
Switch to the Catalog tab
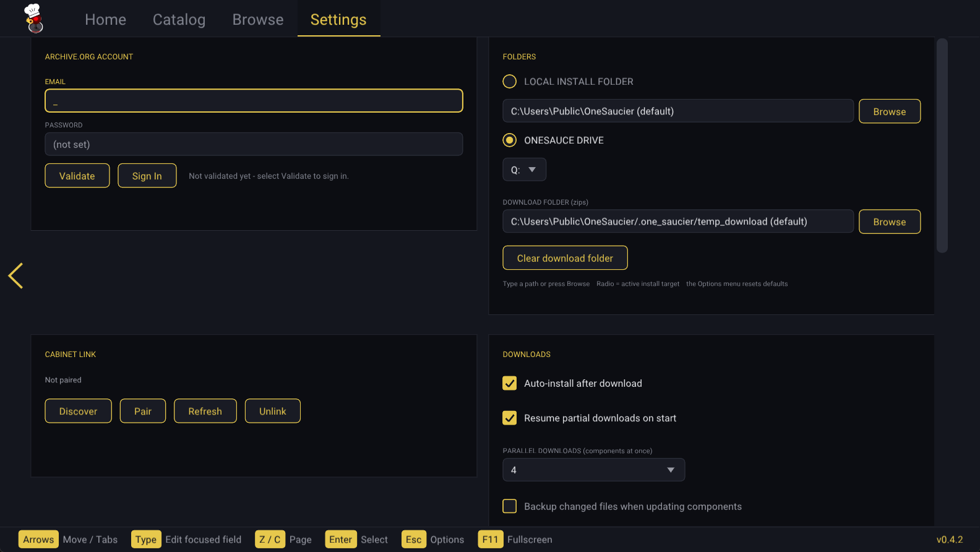coord(179,20)
